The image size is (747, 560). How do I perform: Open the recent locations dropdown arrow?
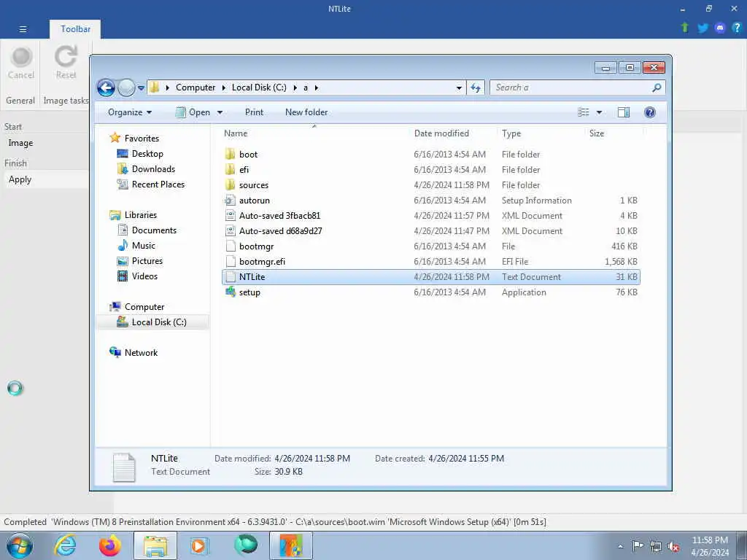pos(141,88)
